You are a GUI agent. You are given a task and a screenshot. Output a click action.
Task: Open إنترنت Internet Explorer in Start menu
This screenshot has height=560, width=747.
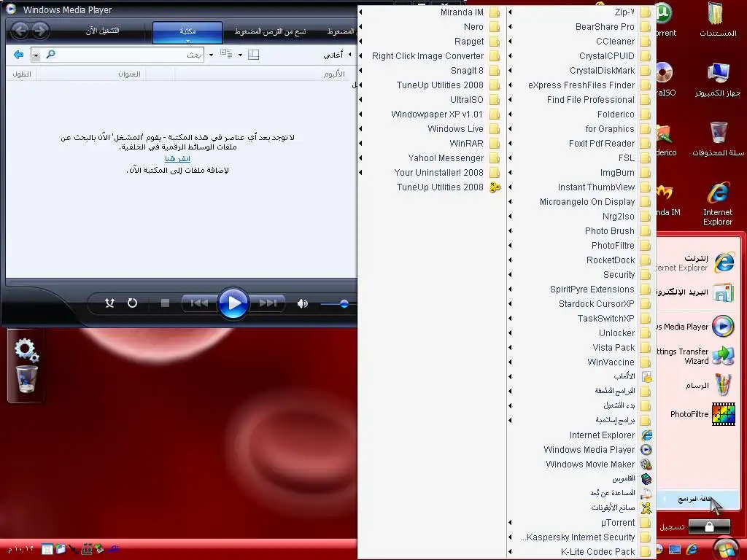point(697,262)
